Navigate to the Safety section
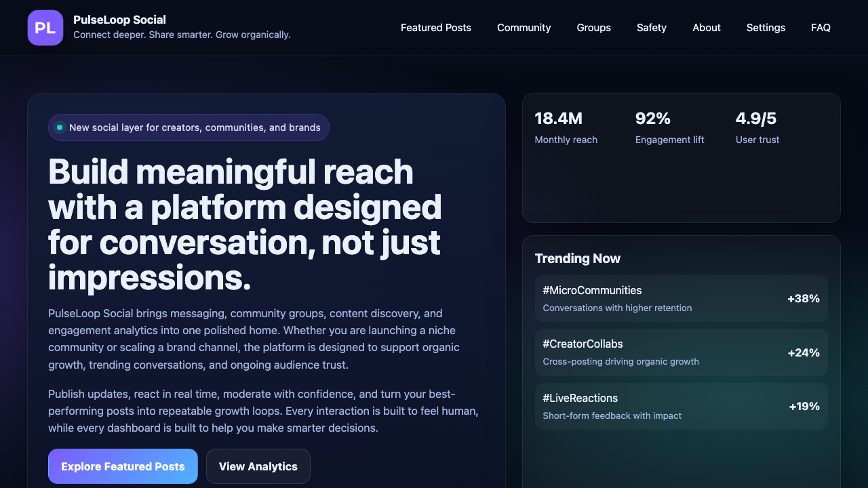The height and width of the screenshot is (488, 868). click(651, 28)
